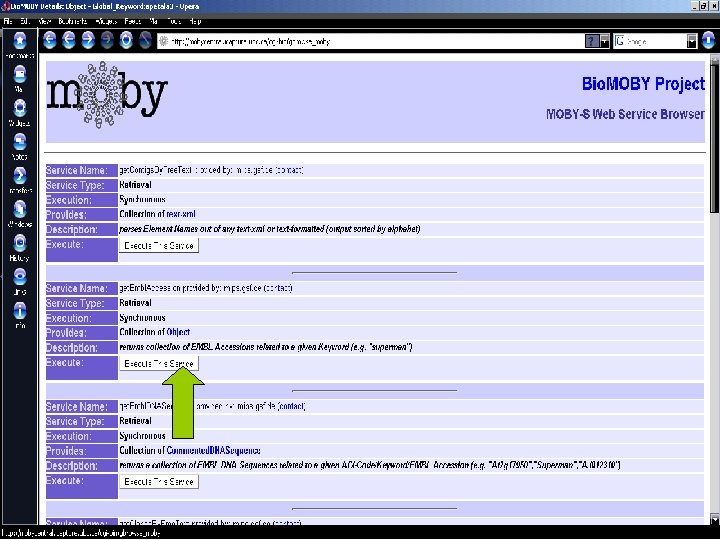720x540 pixels.
Task: Click the vertical scrollbar thumb
Action: click(x=714, y=138)
